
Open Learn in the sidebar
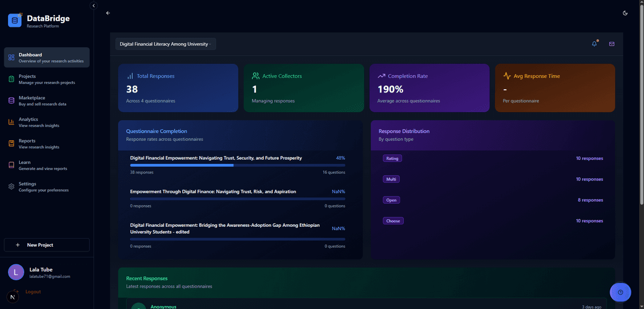click(47, 165)
